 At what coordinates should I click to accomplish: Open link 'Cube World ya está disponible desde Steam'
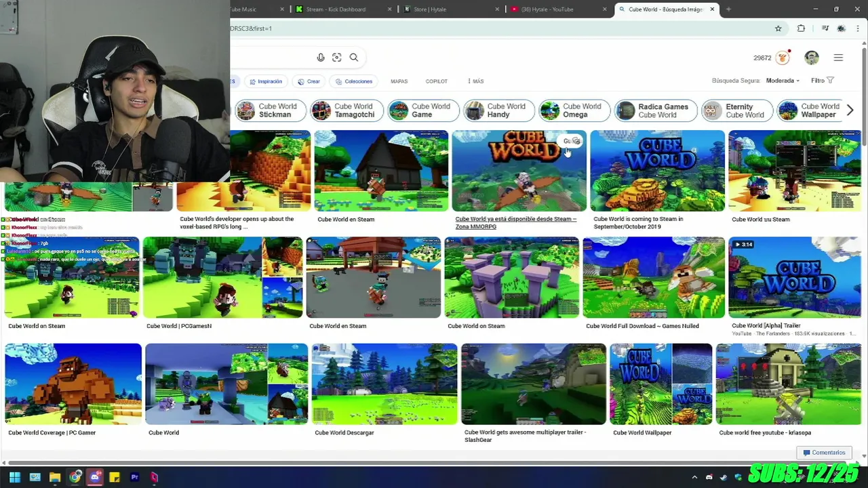coord(515,222)
